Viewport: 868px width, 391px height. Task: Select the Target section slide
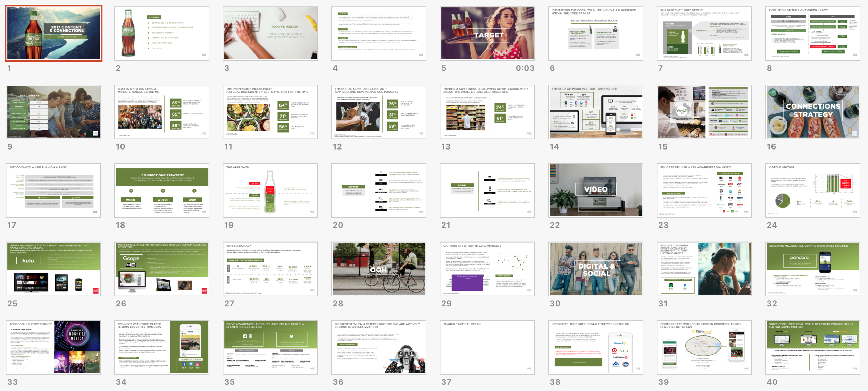coord(487,33)
